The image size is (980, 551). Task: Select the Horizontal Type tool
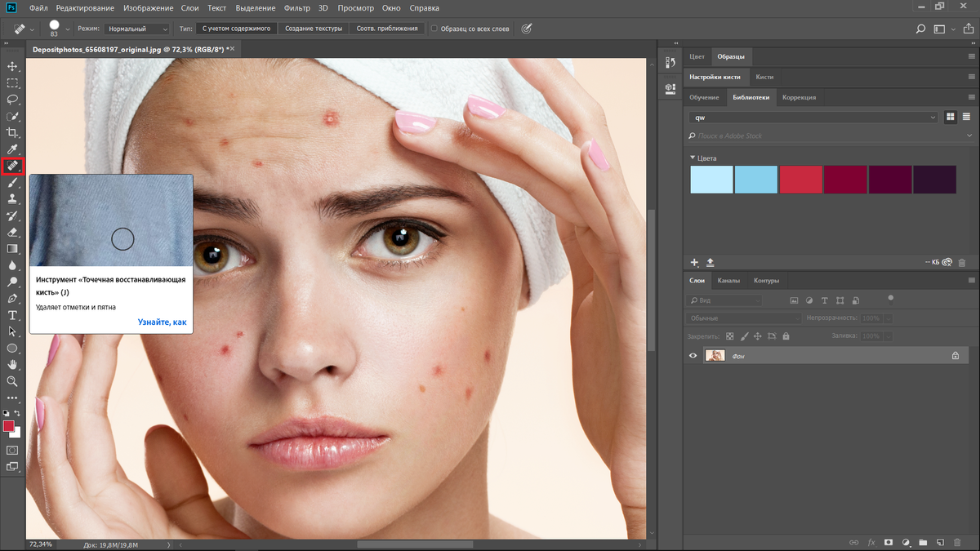coord(12,315)
